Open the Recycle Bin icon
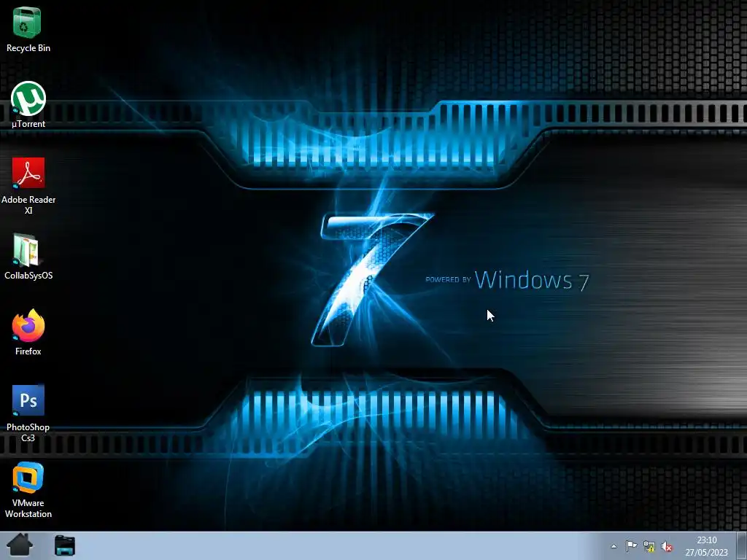The height and width of the screenshot is (560, 747). [28, 28]
